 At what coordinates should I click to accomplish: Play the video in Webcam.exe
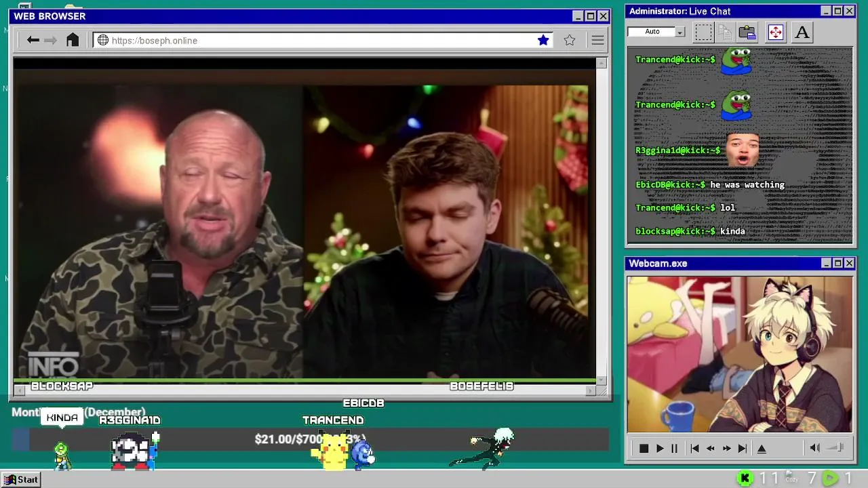coord(659,449)
